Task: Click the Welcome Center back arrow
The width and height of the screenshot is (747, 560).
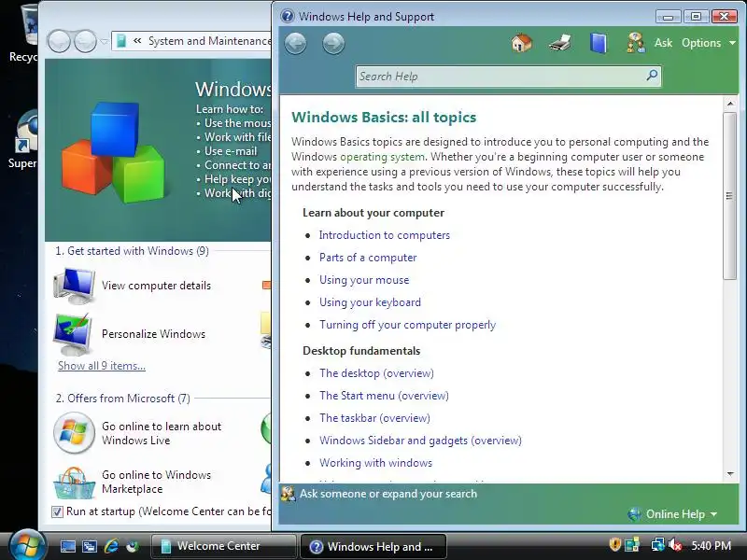Action: (59, 41)
